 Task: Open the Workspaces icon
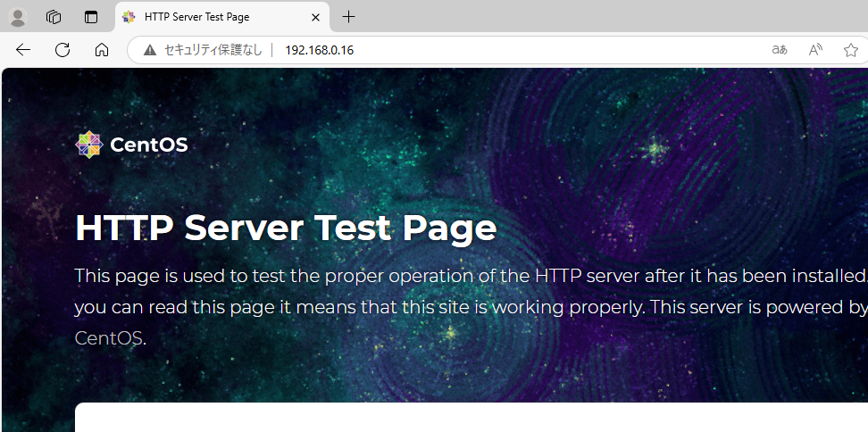[x=54, y=17]
